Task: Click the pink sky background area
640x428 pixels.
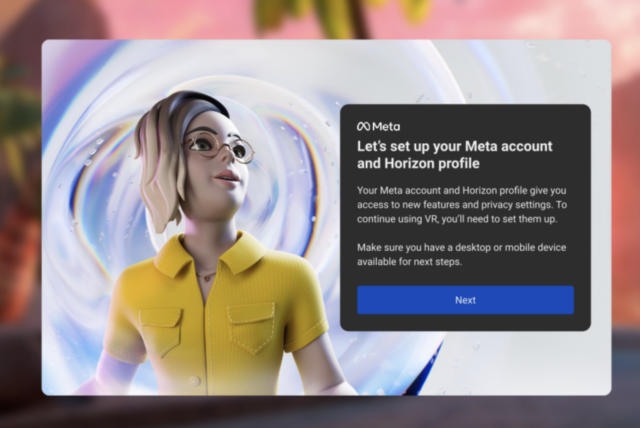Action: point(500,18)
